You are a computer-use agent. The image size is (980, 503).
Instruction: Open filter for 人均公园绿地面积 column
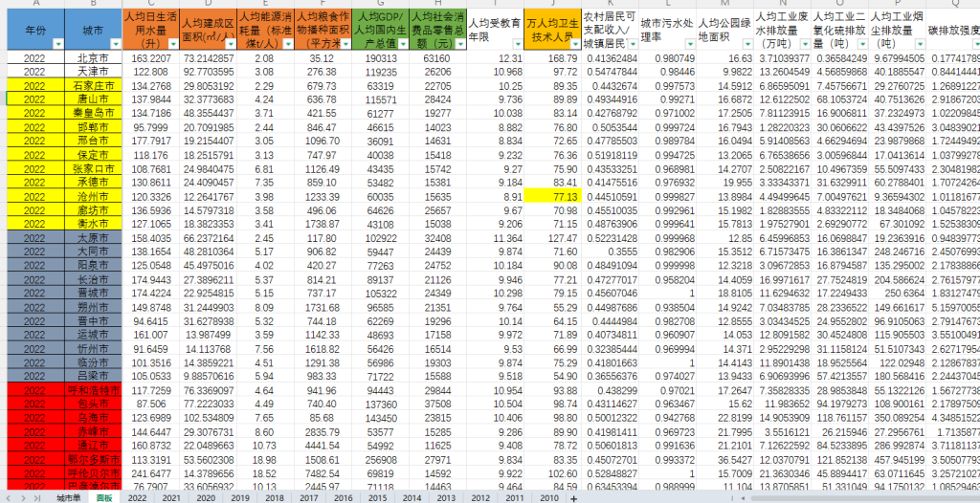(x=747, y=44)
